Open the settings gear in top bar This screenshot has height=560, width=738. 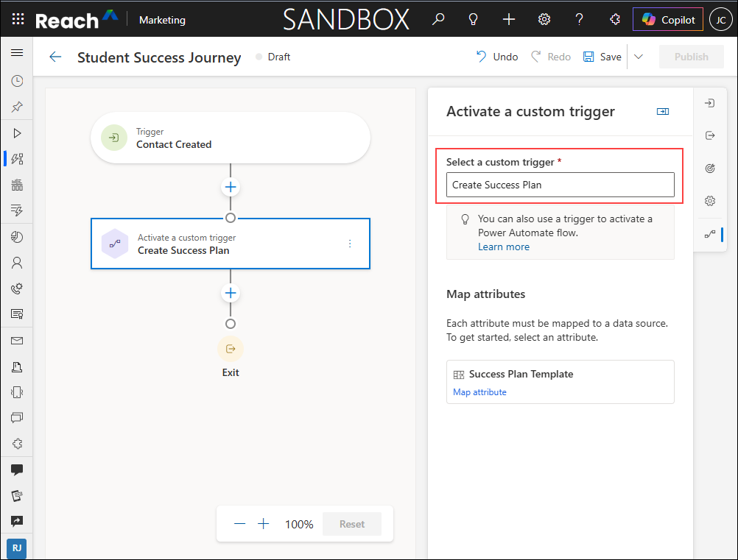544,19
